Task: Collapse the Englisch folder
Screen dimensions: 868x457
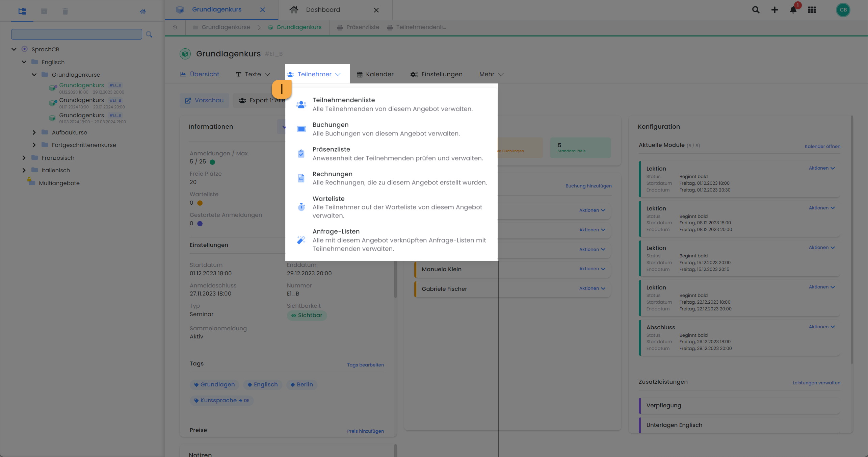Action: [24, 62]
